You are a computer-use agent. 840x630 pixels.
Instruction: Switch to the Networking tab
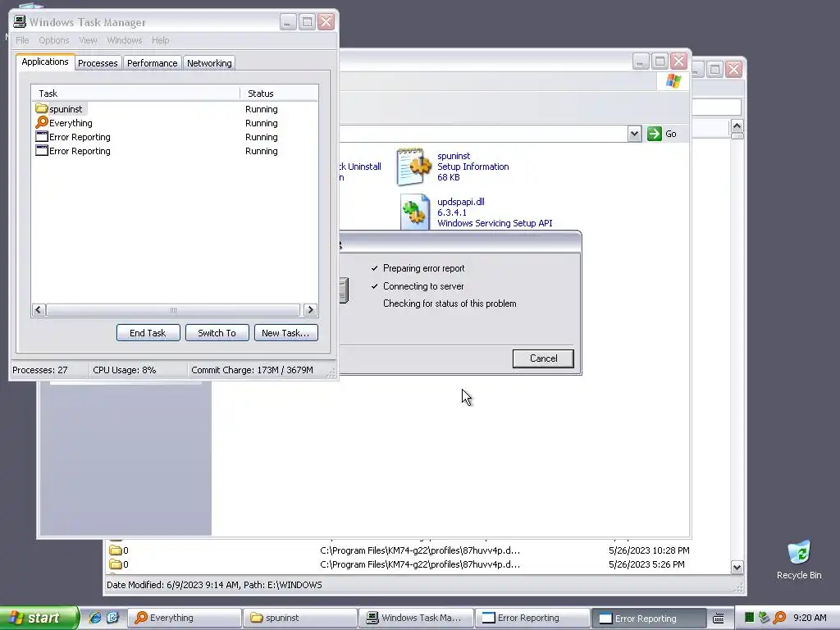coord(209,62)
